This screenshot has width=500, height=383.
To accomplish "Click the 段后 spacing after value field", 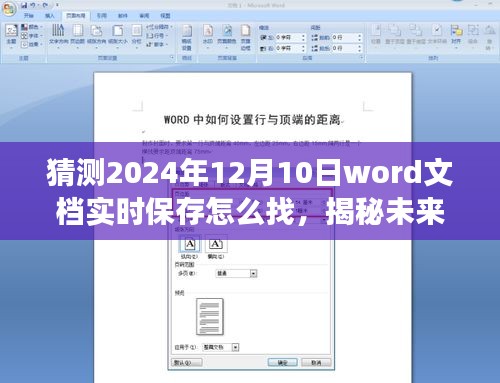I will click(x=344, y=48).
